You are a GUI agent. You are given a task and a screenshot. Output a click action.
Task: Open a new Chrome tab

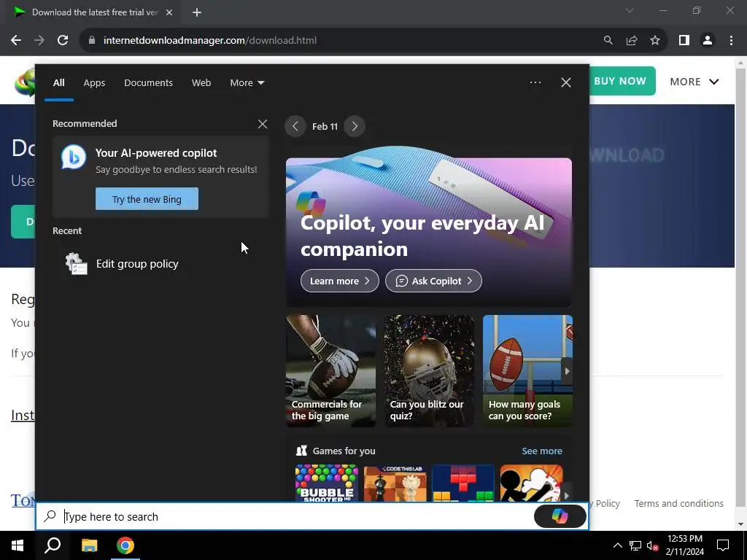click(197, 12)
